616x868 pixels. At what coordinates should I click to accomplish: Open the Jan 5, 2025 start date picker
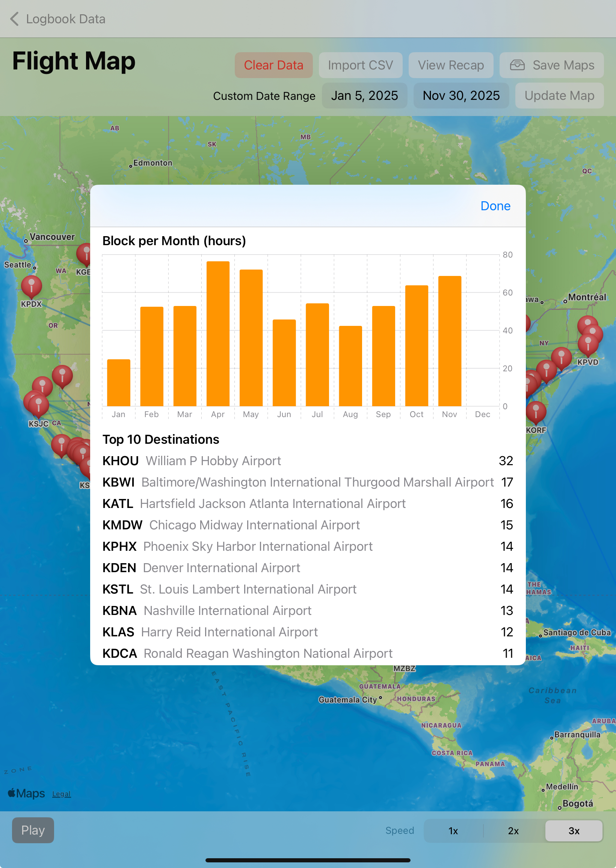(x=364, y=95)
